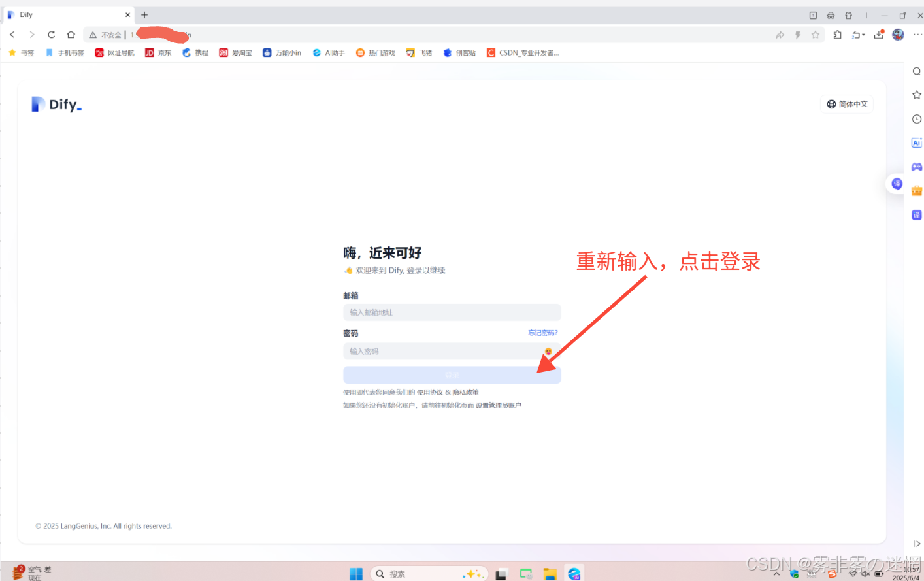Open the 书签 bookmarks folder
Viewport: 924px width, 581px height.
21,53
